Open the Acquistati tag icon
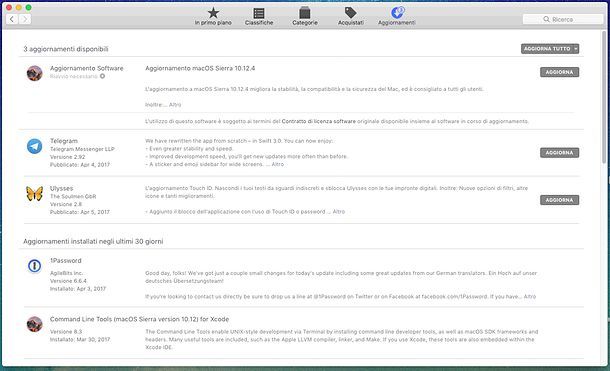The height and width of the screenshot is (371, 610). (x=351, y=12)
